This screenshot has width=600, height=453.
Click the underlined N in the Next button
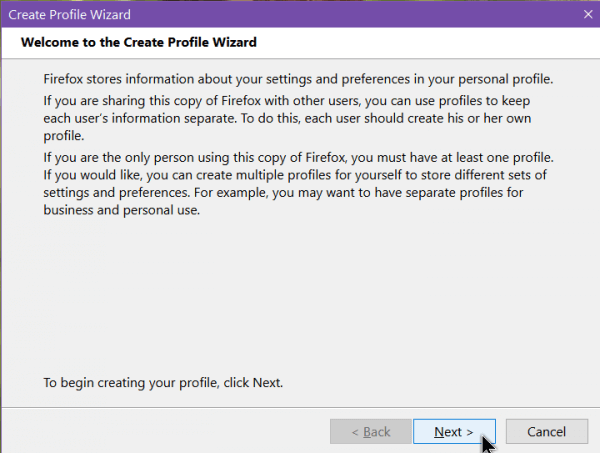coord(439,432)
